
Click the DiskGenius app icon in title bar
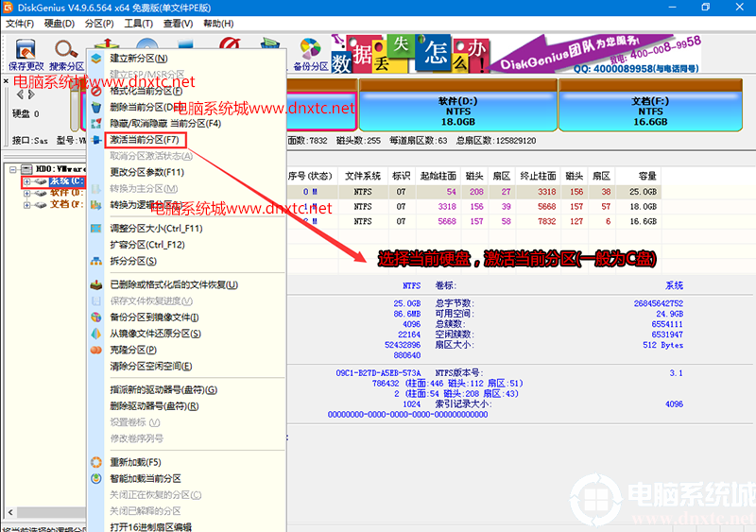click(x=8, y=8)
